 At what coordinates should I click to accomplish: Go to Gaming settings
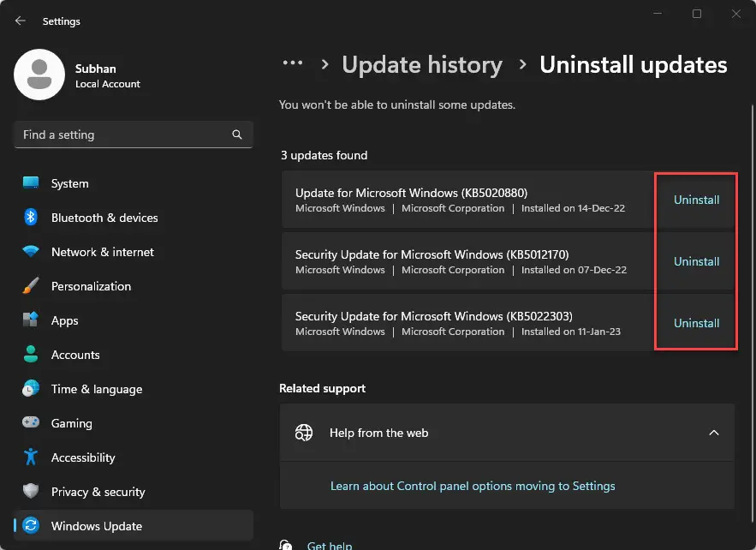[134, 423]
